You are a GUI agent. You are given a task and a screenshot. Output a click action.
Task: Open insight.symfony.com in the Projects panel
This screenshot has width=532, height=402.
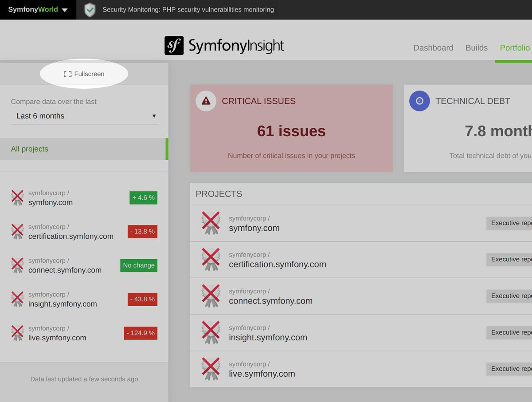(268, 337)
